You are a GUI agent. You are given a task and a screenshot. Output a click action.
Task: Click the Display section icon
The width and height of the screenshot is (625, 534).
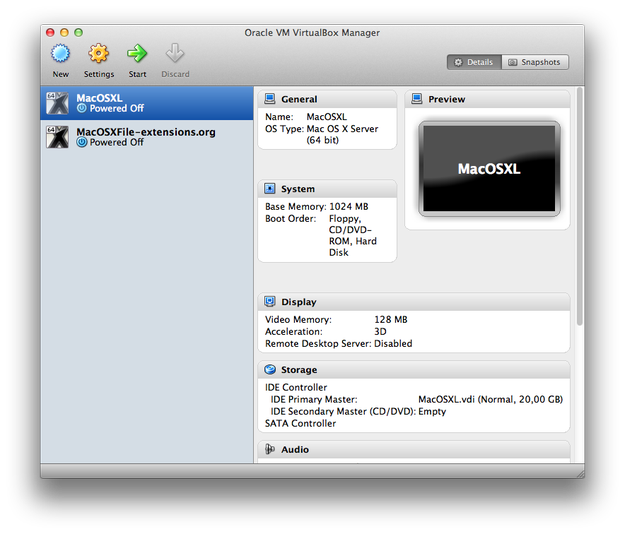click(270, 302)
